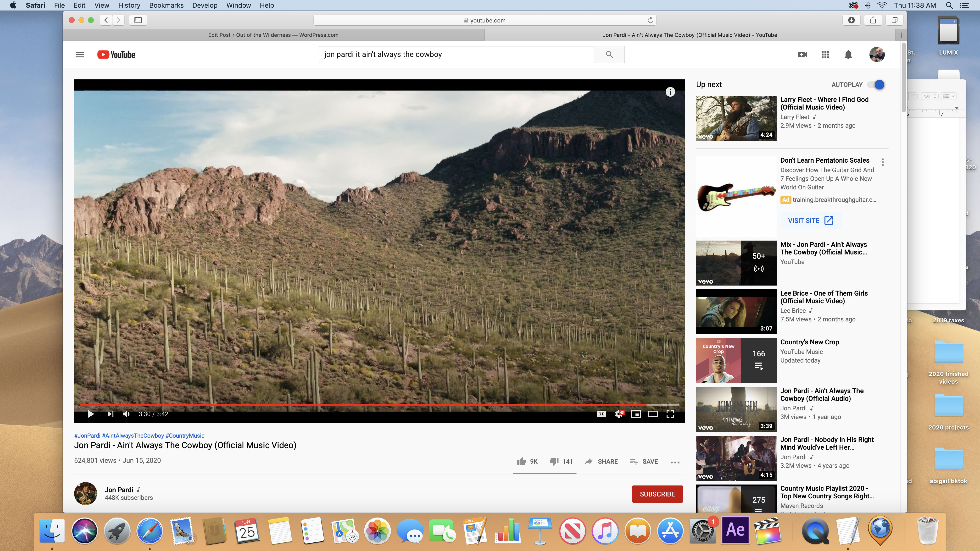Enter fullscreen mode in the player
980x551 pixels.
click(670, 414)
